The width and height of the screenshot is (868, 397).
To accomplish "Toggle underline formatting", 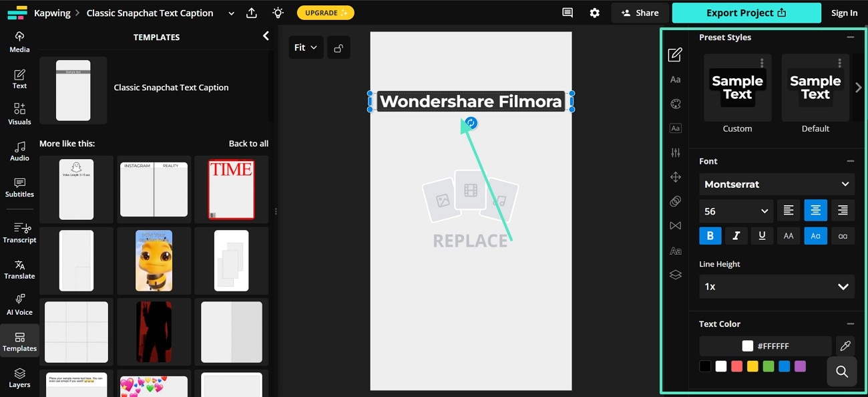I will click(762, 235).
